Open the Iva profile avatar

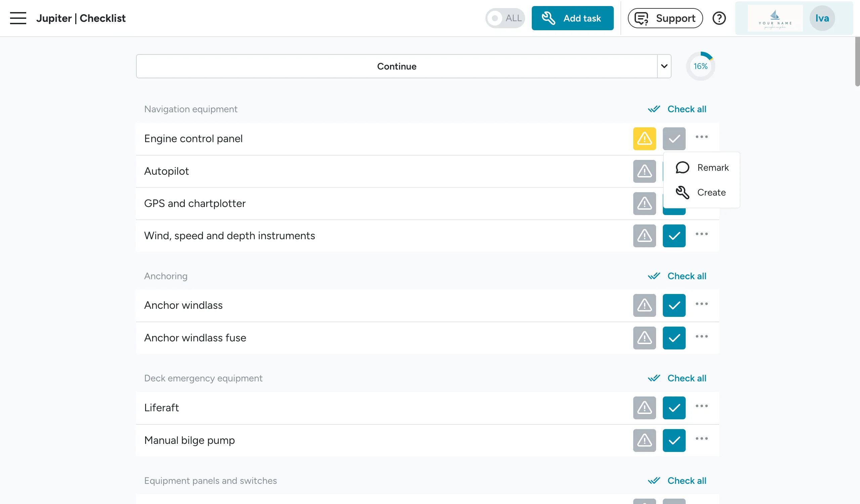[x=822, y=18]
